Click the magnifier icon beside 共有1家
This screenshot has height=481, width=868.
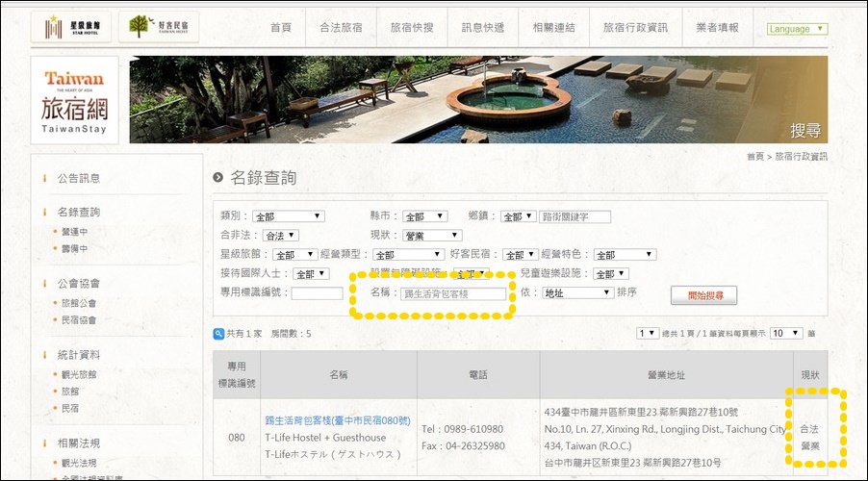click(x=218, y=334)
